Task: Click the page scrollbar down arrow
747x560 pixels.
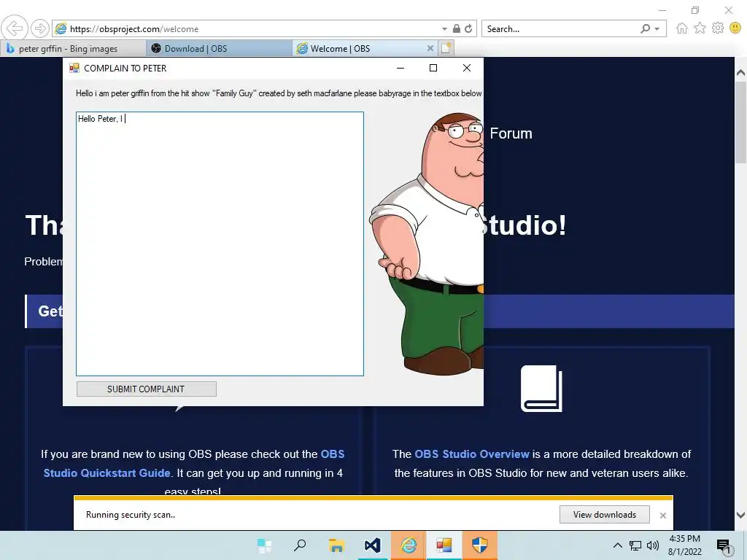Action: 741,515
